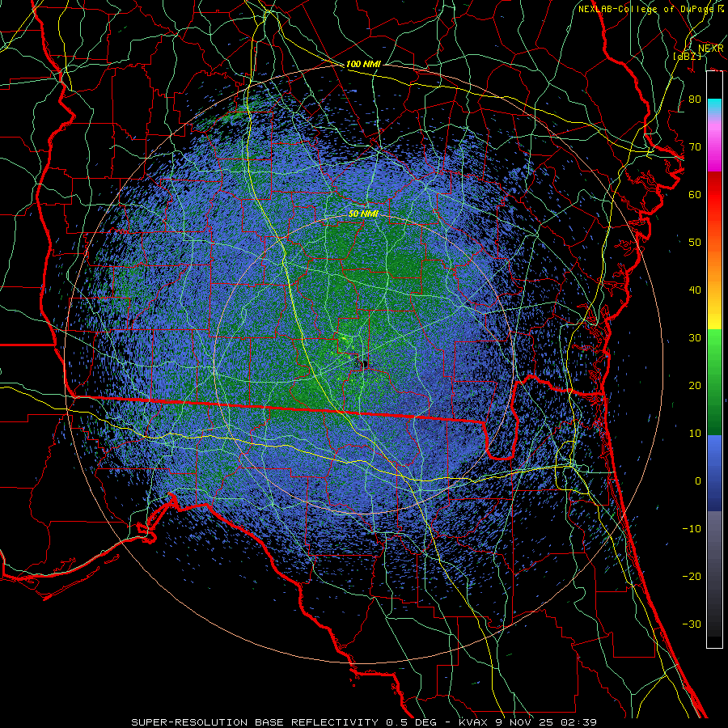
Task: Click the gray segment of the color bar
Action: tap(714, 574)
